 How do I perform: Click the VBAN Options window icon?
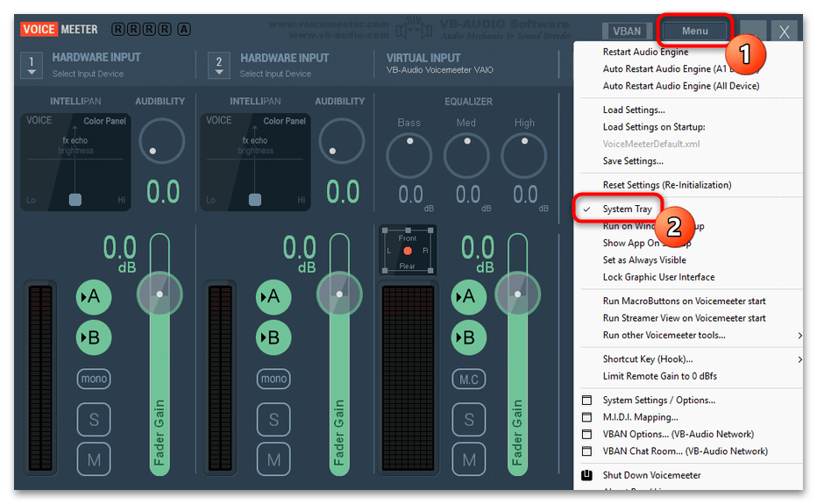click(587, 435)
